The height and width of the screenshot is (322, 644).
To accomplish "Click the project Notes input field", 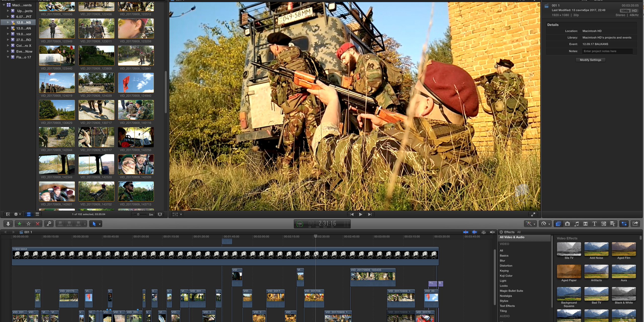I will point(607,51).
